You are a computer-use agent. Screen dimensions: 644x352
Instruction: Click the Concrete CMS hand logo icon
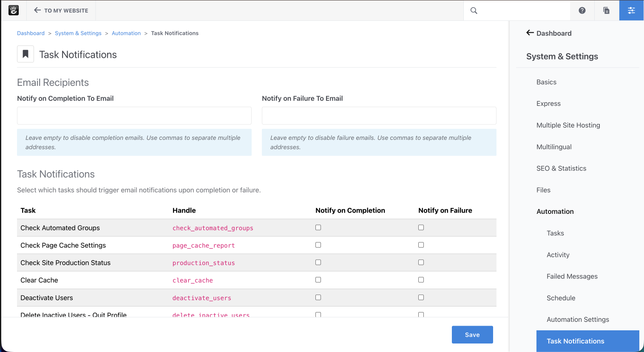pos(14,10)
